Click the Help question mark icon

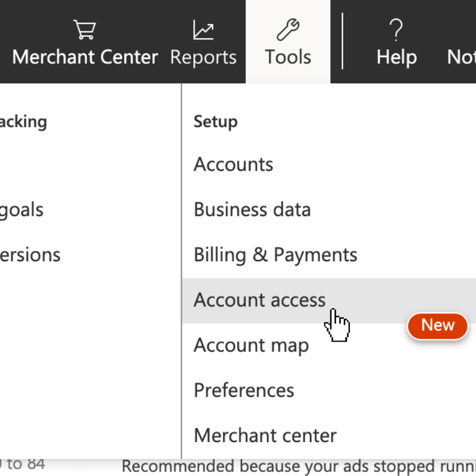(x=396, y=29)
